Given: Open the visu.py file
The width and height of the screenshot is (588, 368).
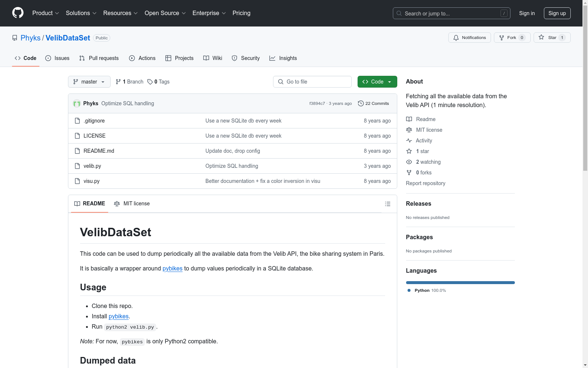Looking at the screenshot, I should 92,181.
